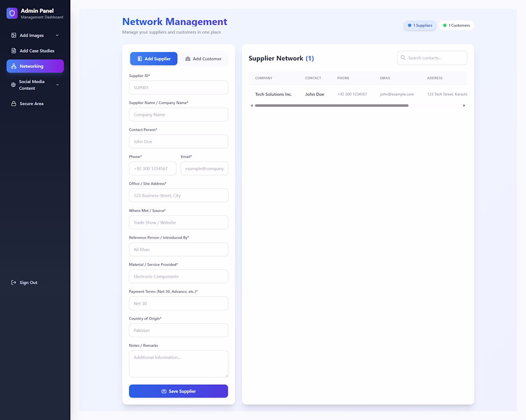Open Add Case Studies menu item
This screenshot has height=420, width=526.
[35, 51]
